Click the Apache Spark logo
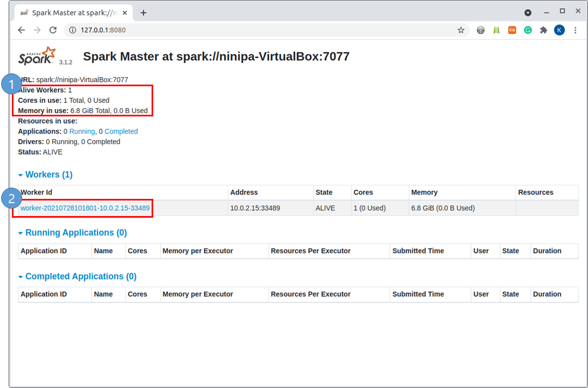This screenshot has width=588, height=388. (37, 56)
